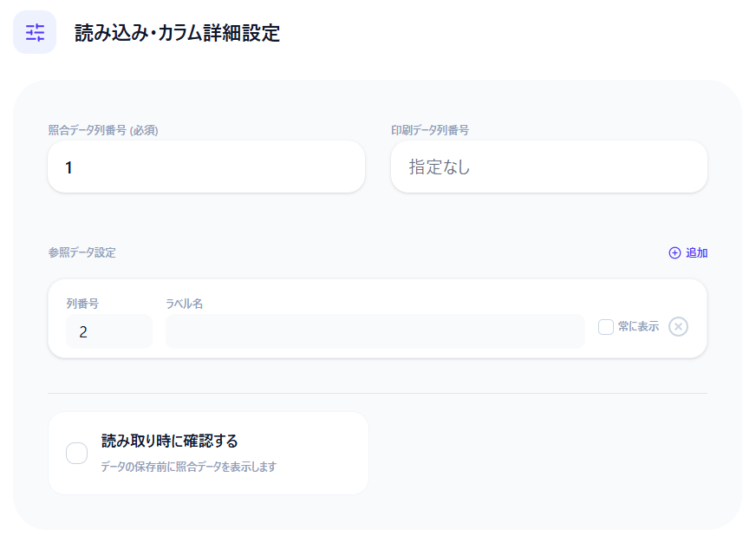Image resolution: width=756 pixels, height=543 pixels.
Task: Click the sliders settings icon beside the title
Action: [x=35, y=32]
